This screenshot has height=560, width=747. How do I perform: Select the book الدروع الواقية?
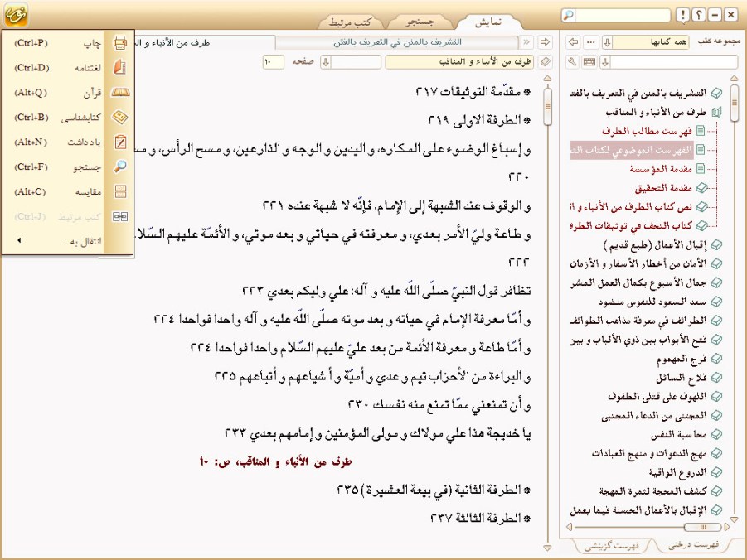678,472
